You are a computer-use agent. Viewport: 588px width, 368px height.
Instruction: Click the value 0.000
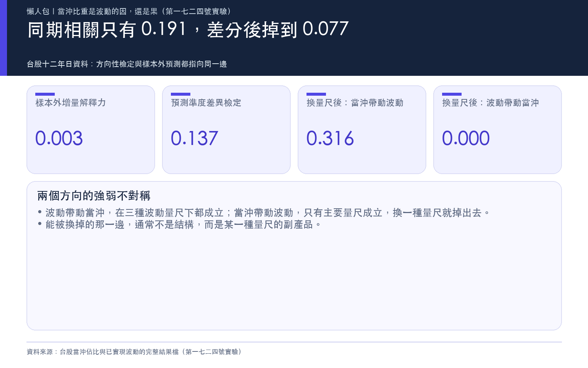[466, 138]
